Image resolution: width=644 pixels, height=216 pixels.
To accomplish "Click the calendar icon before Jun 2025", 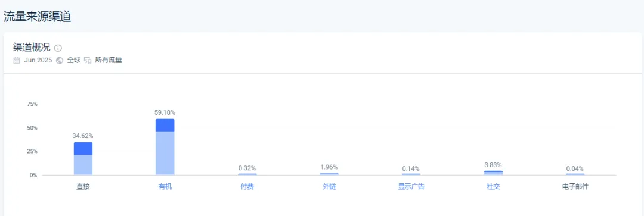I will (x=17, y=61).
